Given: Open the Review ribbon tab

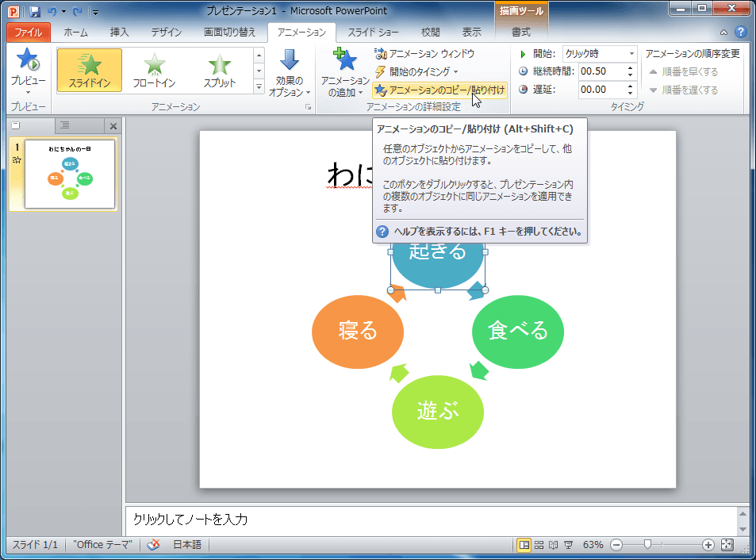Looking at the screenshot, I should (431, 33).
